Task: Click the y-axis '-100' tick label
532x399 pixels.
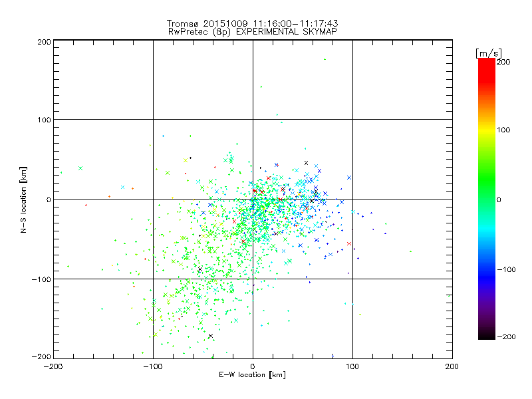Action: [42, 279]
